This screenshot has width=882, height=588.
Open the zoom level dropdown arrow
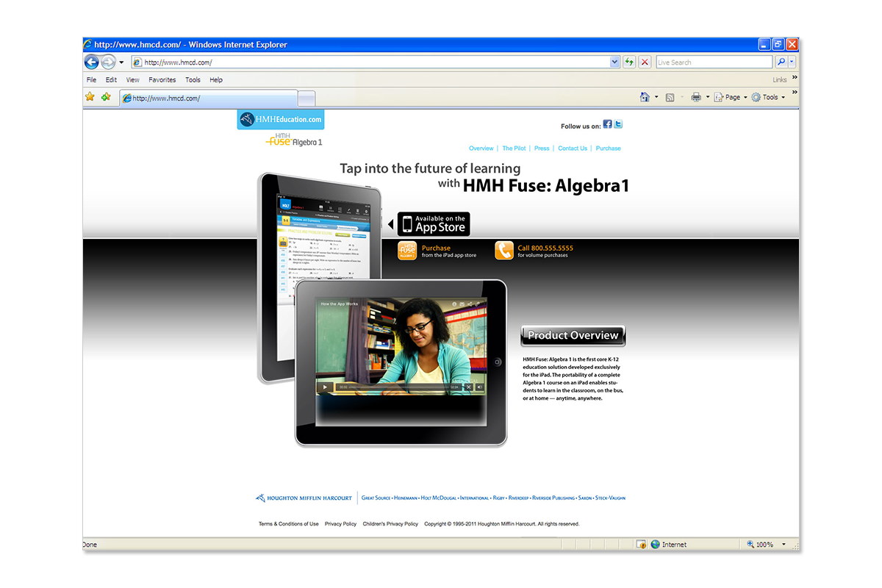[x=784, y=545]
